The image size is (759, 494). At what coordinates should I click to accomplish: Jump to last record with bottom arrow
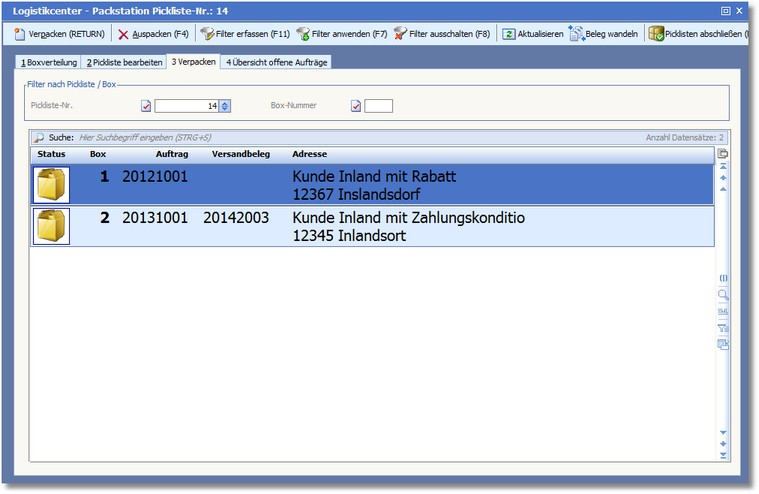pyautogui.click(x=723, y=455)
